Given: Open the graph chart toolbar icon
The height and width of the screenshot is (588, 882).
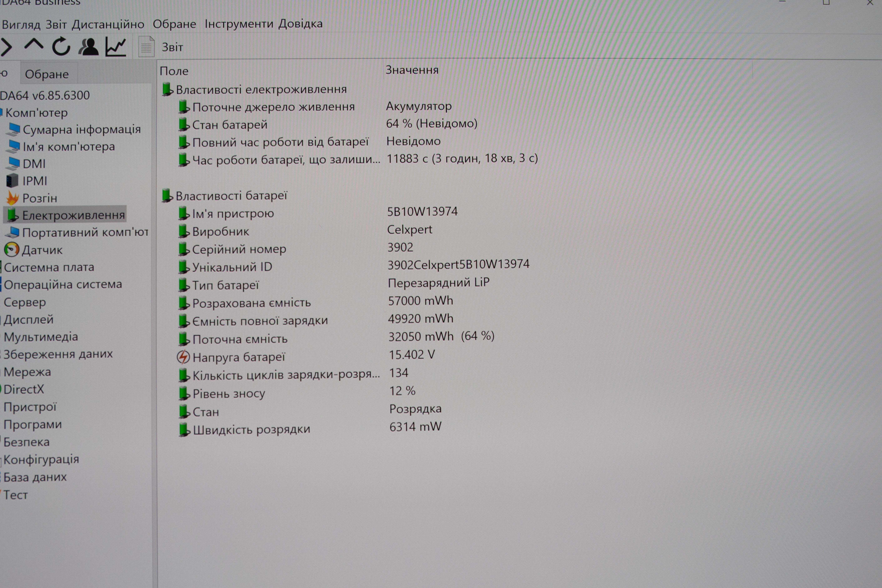Looking at the screenshot, I should (116, 47).
